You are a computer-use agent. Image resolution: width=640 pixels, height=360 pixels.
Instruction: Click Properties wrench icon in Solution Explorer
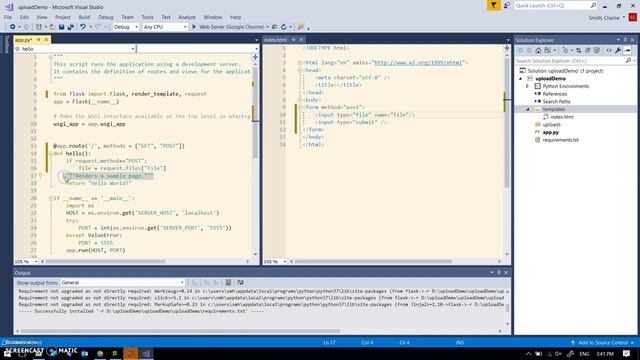tap(618, 50)
